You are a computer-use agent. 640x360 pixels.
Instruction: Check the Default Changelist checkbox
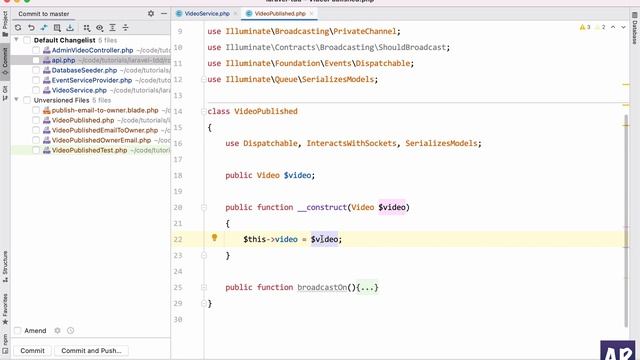point(27,40)
